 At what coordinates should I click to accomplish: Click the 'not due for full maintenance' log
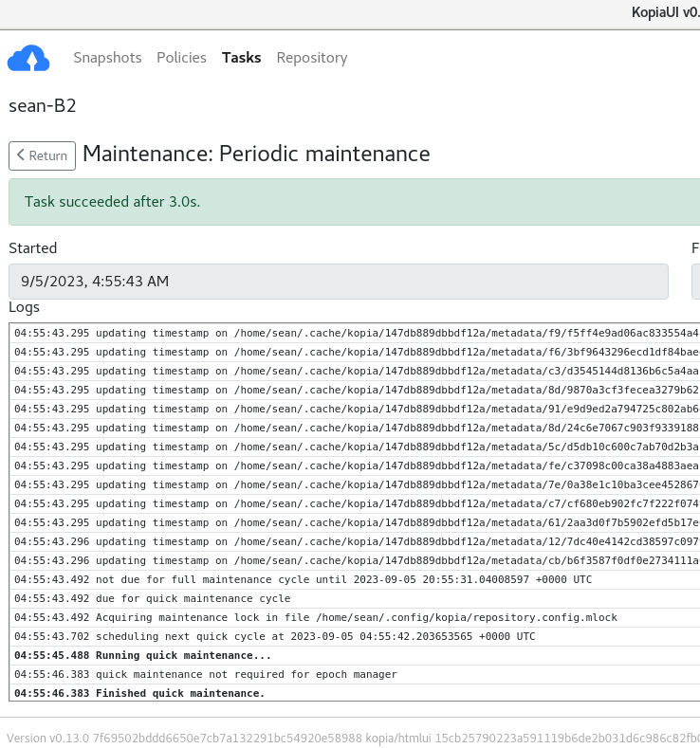[354, 579]
